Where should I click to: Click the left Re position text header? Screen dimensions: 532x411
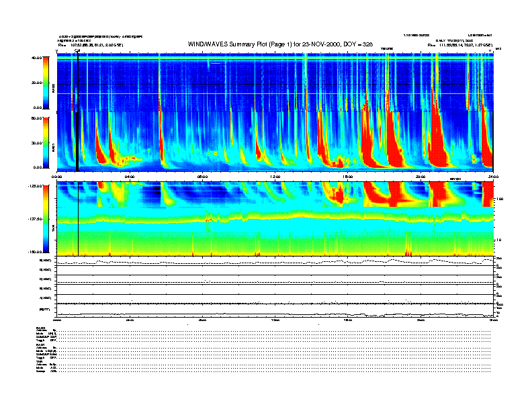(x=91, y=45)
